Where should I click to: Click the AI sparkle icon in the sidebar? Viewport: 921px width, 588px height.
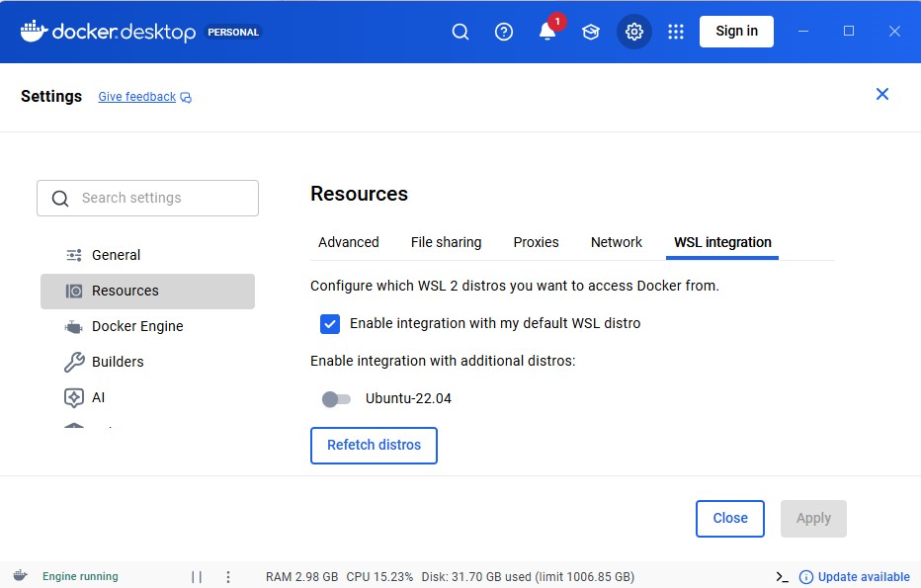[74, 397]
